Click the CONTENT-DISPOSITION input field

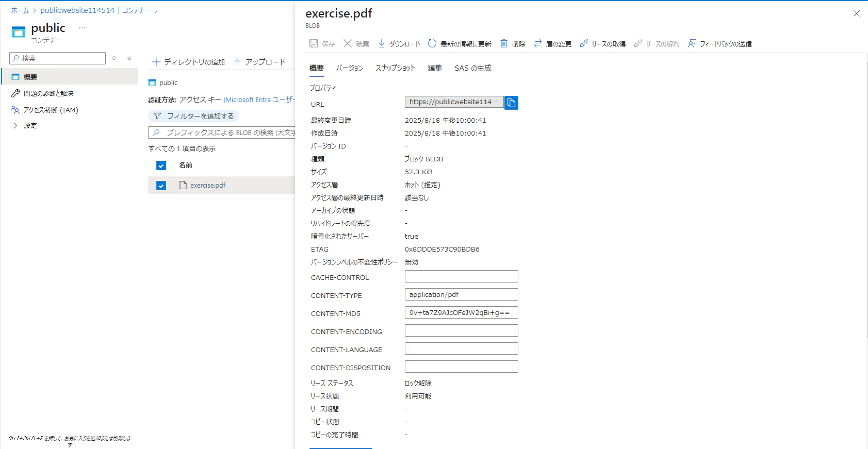point(462,367)
